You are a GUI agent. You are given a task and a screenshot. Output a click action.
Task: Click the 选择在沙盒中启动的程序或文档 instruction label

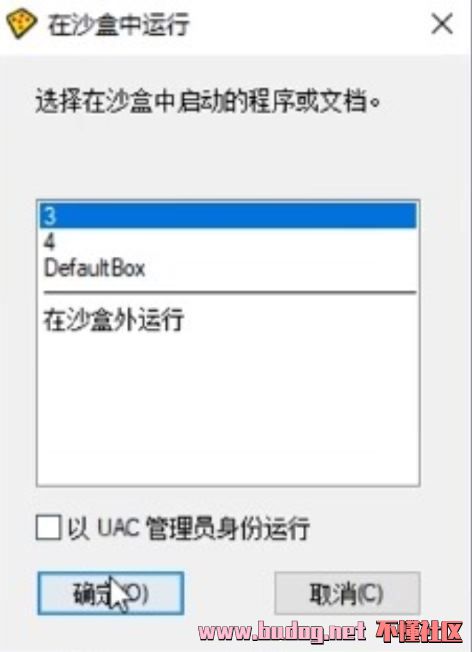pyautogui.click(x=208, y=100)
